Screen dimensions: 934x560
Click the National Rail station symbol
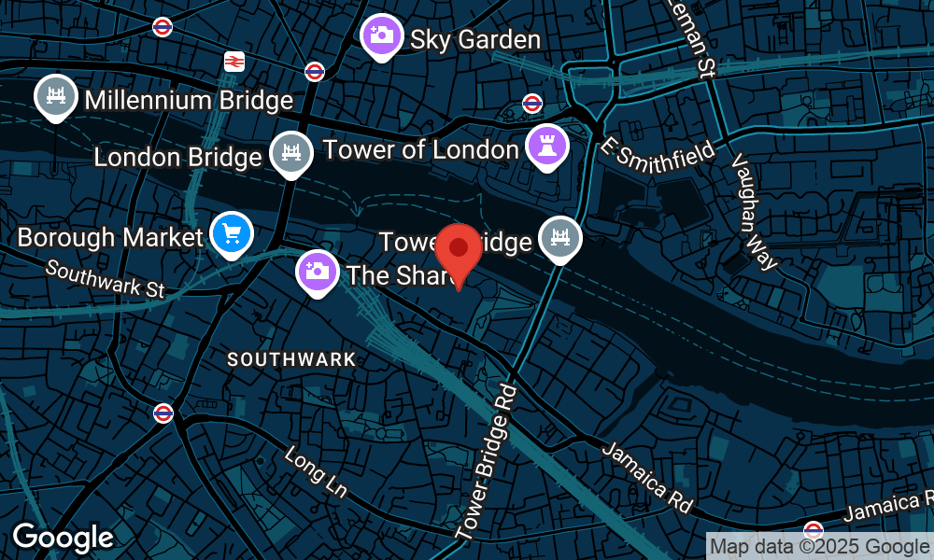point(234,62)
